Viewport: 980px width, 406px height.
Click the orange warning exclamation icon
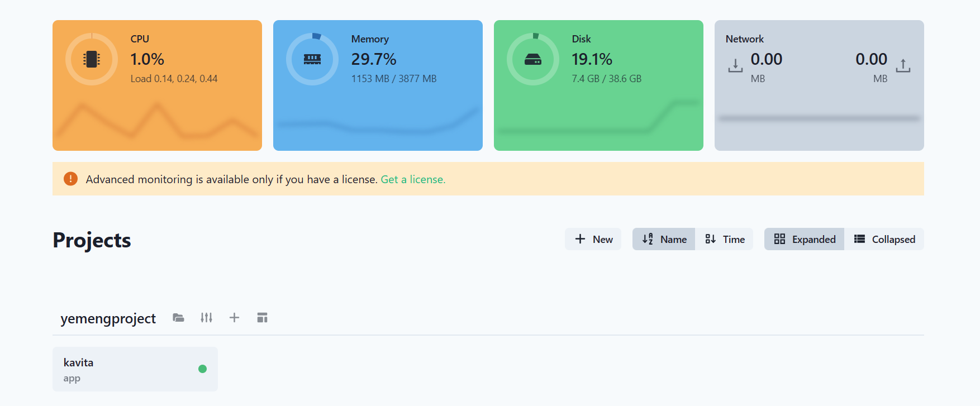tap(70, 179)
